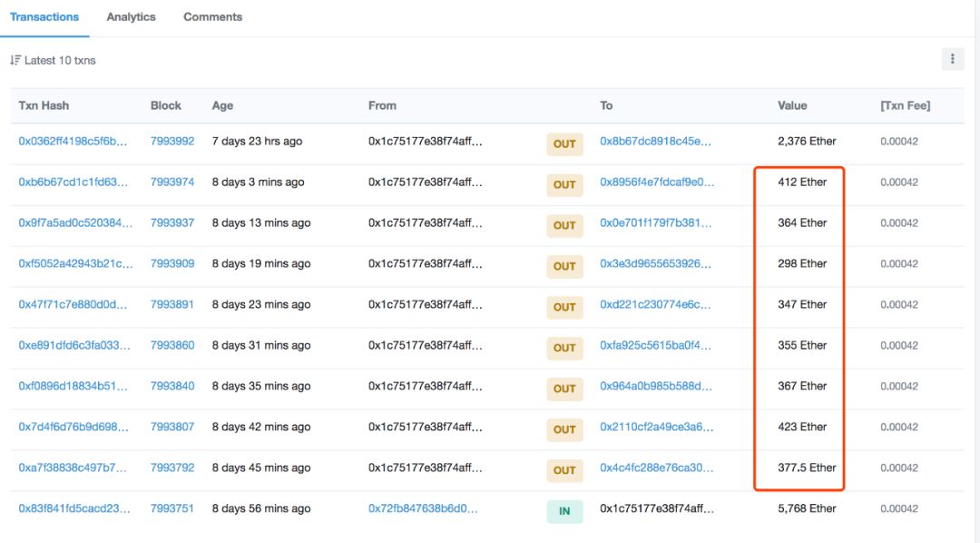Click the Value column header
The height and width of the screenshot is (543, 980).
click(x=792, y=105)
